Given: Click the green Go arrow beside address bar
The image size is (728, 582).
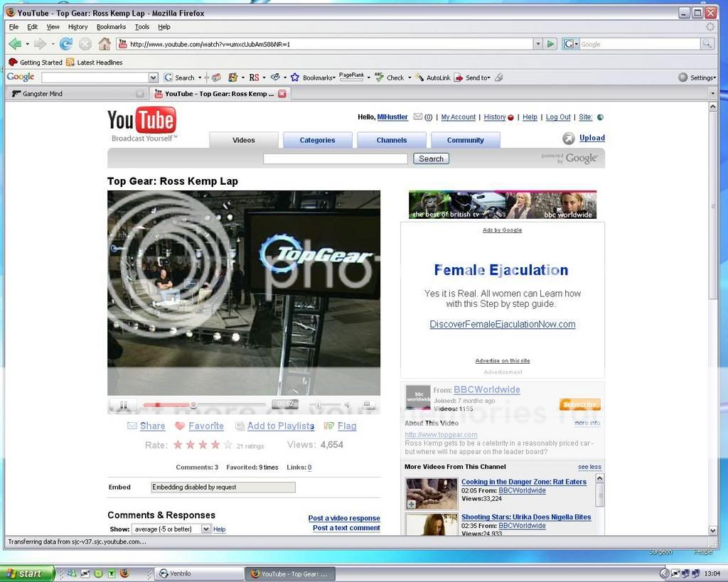Looking at the screenshot, I should [x=551, y=44].
